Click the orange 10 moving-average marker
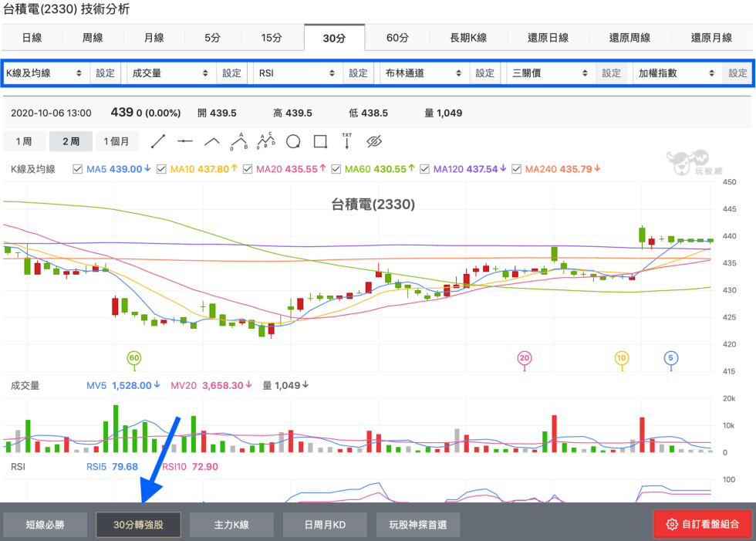 tap(622, 358)
